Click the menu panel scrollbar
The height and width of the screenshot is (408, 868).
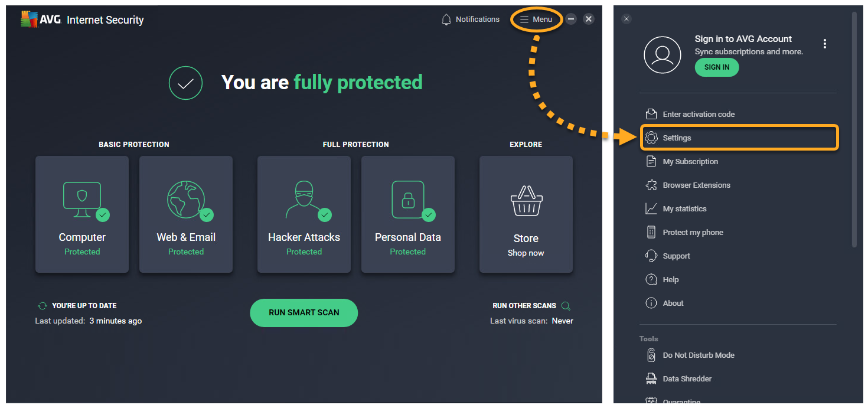pyautogui.click(x=854, y=130)
